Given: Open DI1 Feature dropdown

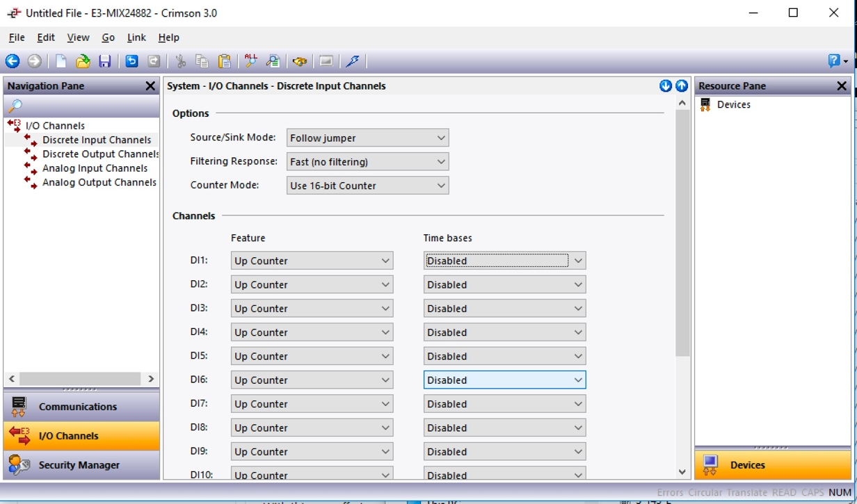Looking at the screenshot, I should coord(312,261).
